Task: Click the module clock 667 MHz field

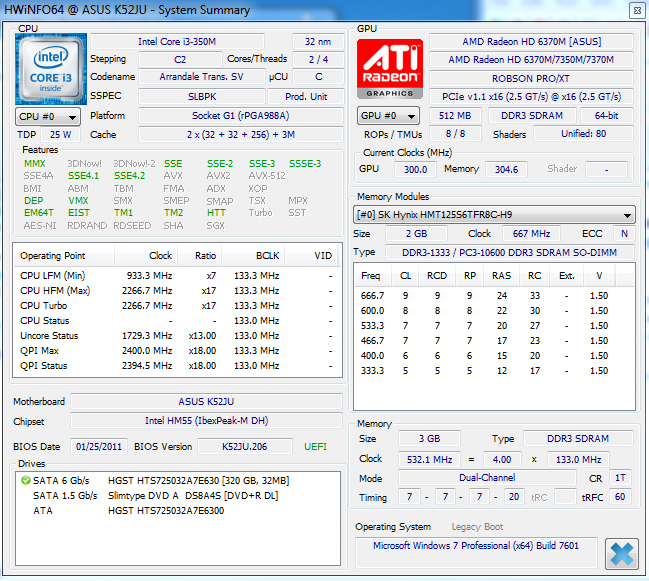Action: pos(531,234)
